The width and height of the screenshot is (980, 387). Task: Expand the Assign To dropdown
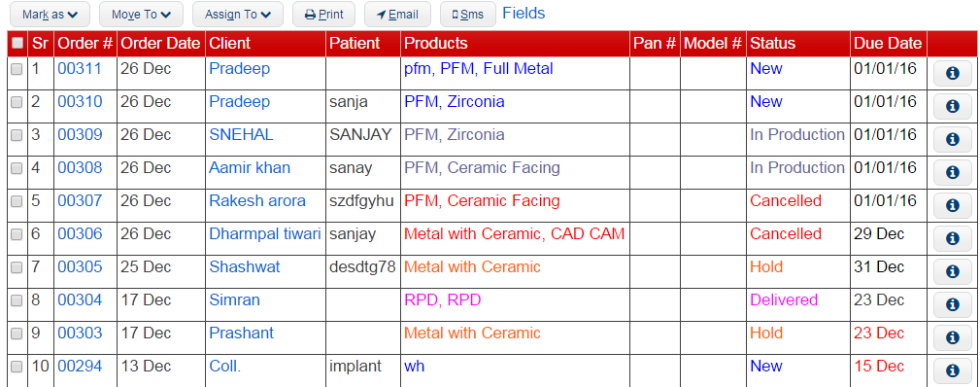[x=238, y=15]
